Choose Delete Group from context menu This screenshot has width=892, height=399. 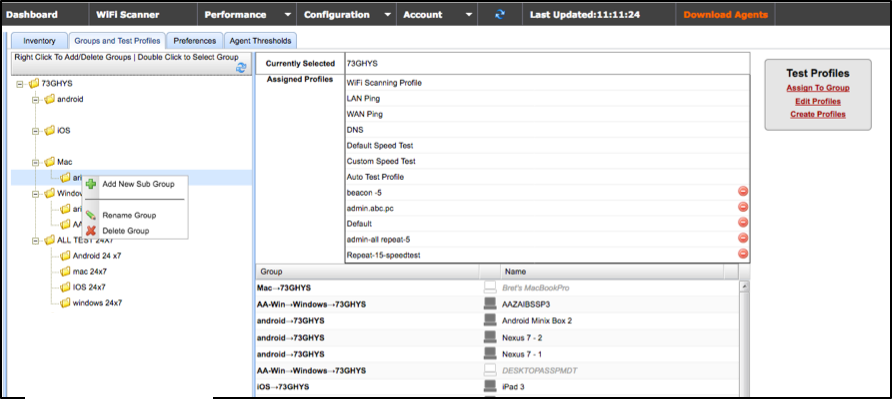(126, 231)
